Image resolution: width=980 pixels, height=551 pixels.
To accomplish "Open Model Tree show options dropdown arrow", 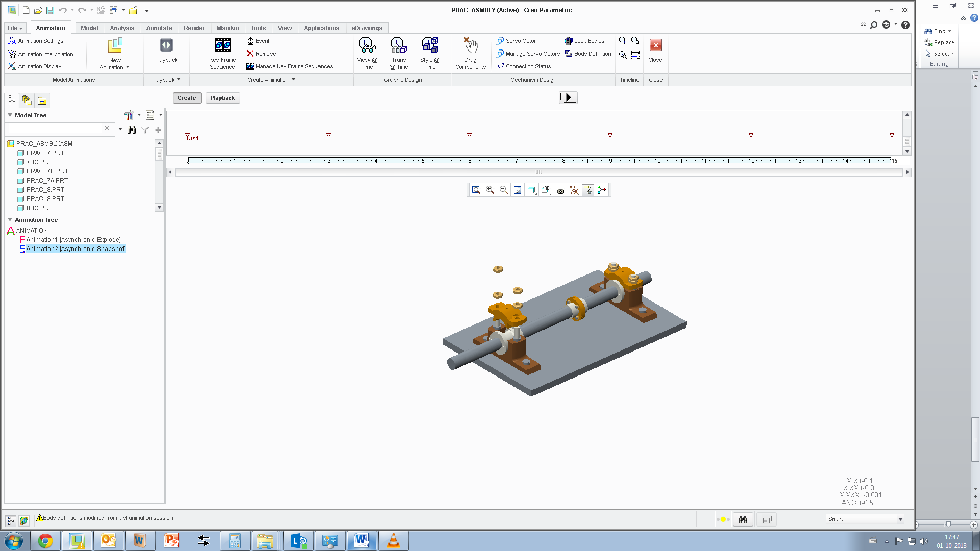I will tap(161, 115).
